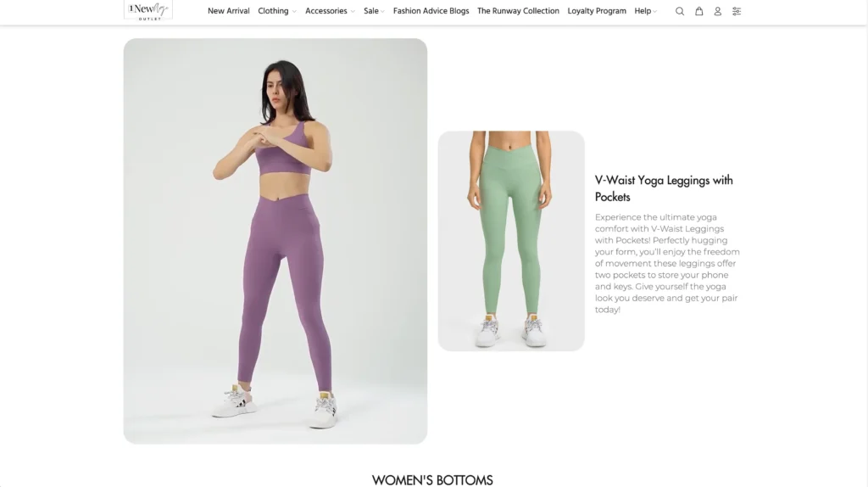
Task: Go to New Arrival page
Action: [x=229, y=11]
